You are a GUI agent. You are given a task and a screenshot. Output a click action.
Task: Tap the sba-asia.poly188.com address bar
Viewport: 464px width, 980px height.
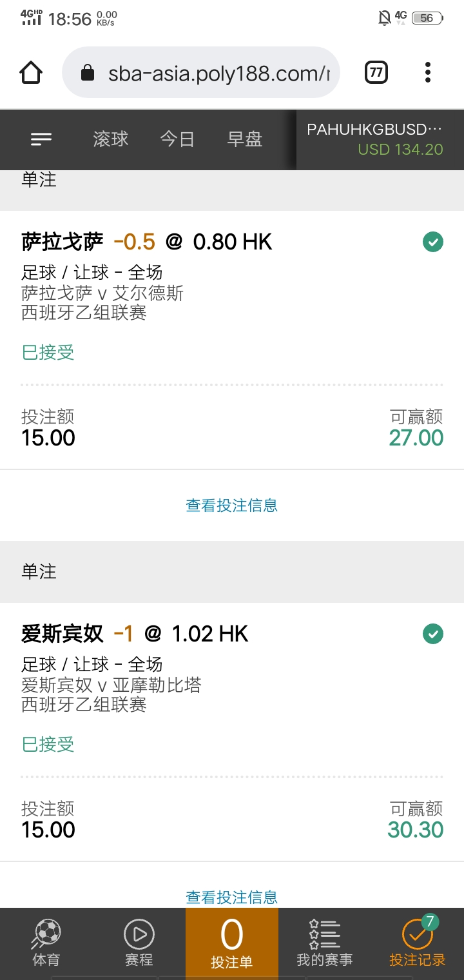200,73
